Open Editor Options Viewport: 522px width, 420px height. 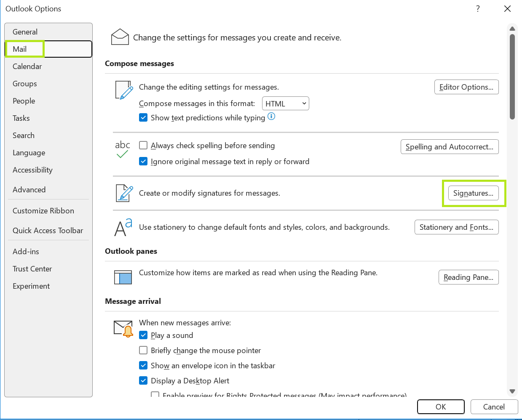coord(466,87)
